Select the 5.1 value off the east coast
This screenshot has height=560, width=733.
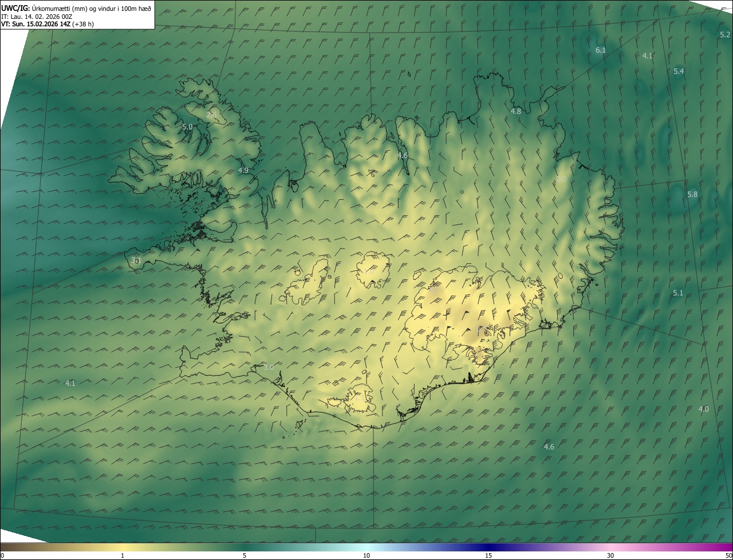678,293
